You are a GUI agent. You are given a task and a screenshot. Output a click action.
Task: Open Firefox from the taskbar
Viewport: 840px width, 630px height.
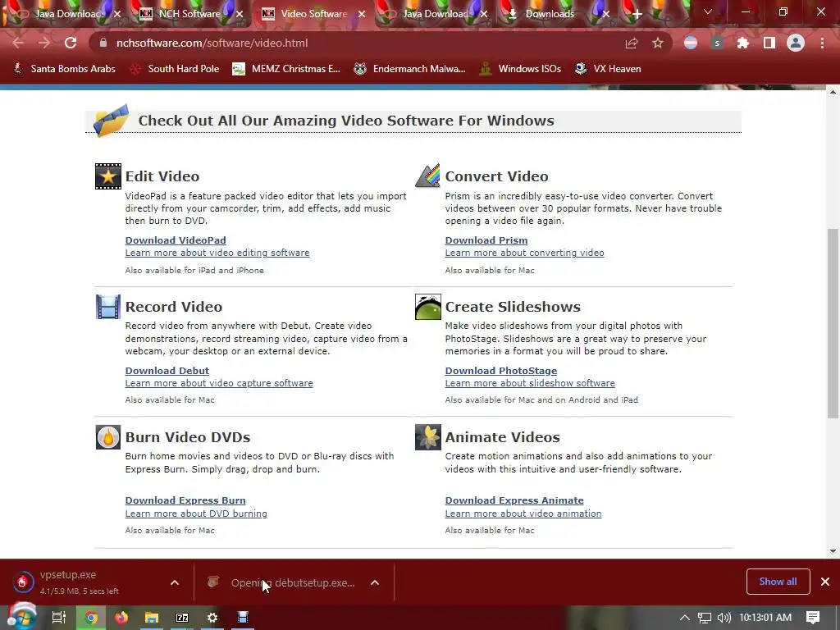click(x=121, y=618)
